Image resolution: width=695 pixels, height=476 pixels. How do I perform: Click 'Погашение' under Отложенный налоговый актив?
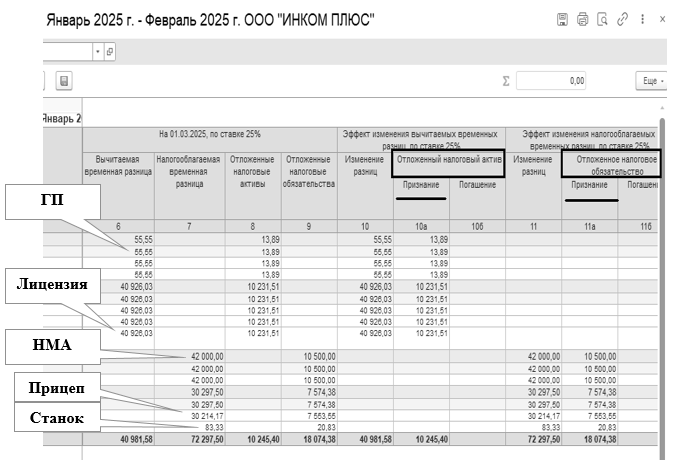(x=477, y=185)
